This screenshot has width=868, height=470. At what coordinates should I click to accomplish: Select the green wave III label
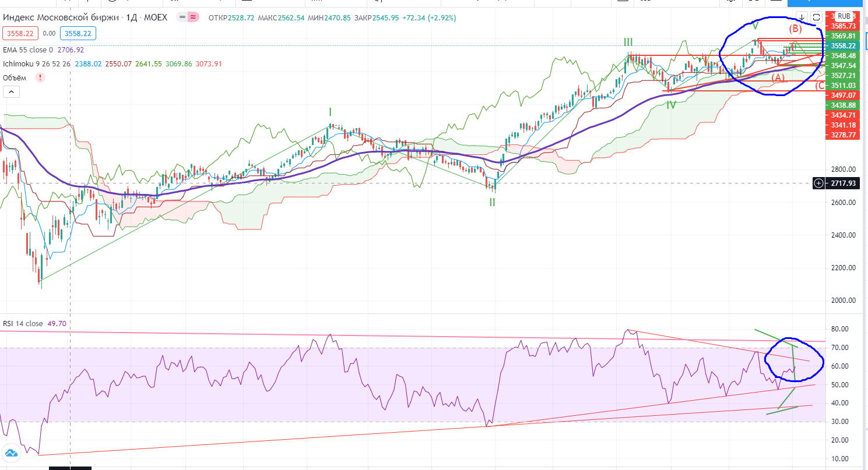tap(628, 42)
